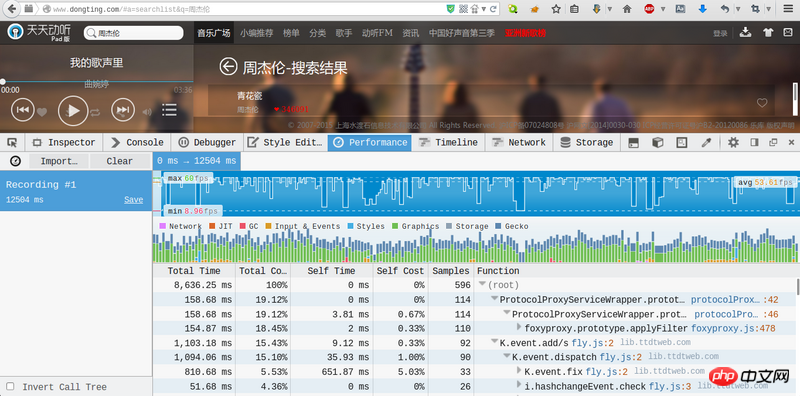
Task: Open responsive design mode icon
Action: [x=682, y=143]
